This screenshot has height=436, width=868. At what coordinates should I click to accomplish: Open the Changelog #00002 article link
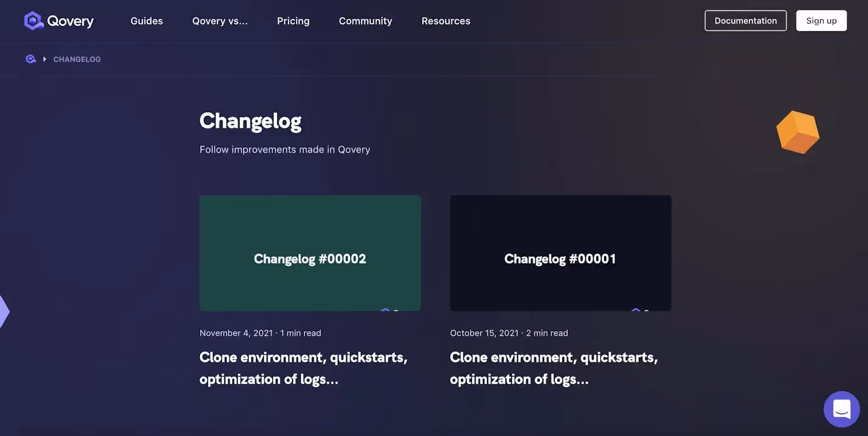click(303, 367)
